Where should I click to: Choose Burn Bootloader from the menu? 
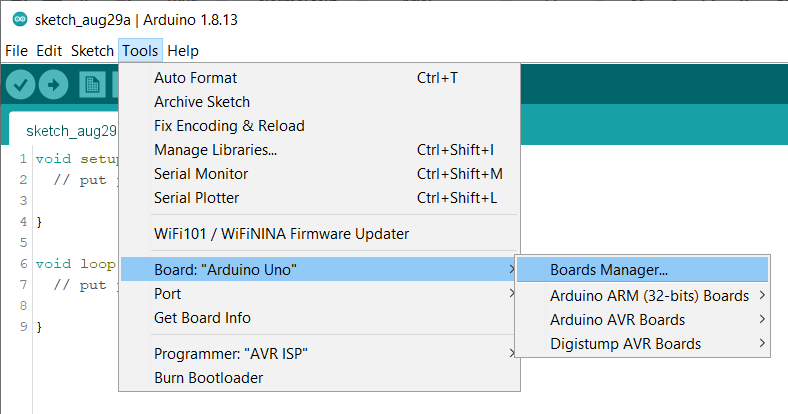coord(208,378)
